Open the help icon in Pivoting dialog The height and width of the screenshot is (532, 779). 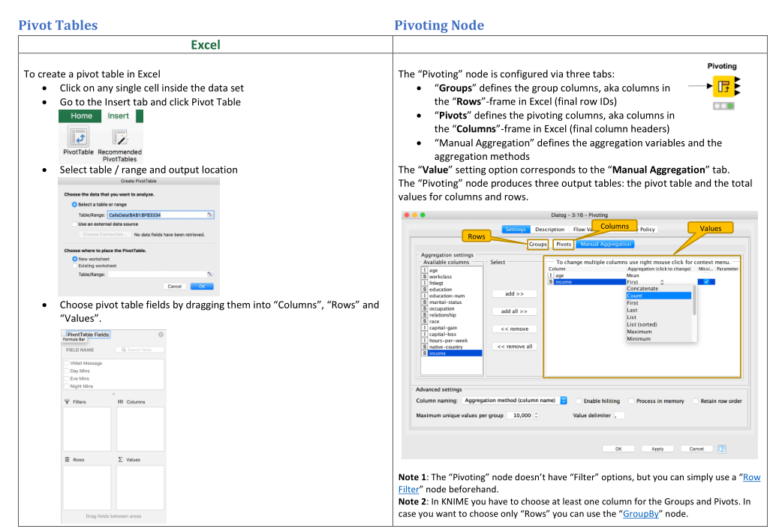[722, 449]
